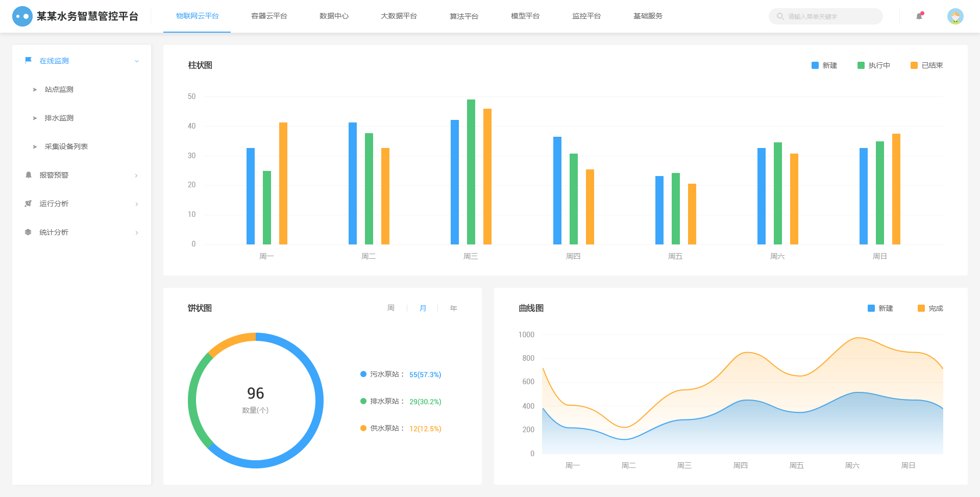Click the orange 已结束 legend swatch
980x497 pixels.
[914, 65]
